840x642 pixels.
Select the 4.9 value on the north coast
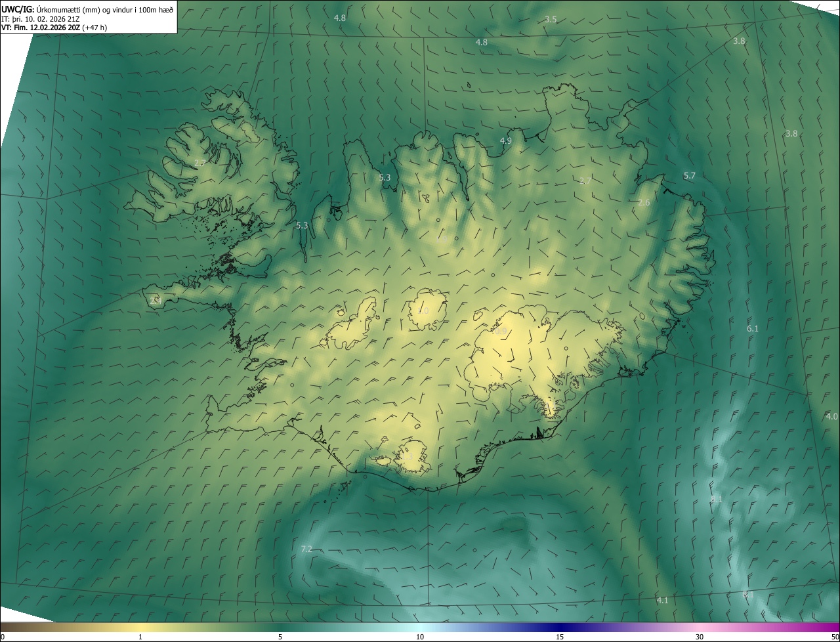click(505, 141)
